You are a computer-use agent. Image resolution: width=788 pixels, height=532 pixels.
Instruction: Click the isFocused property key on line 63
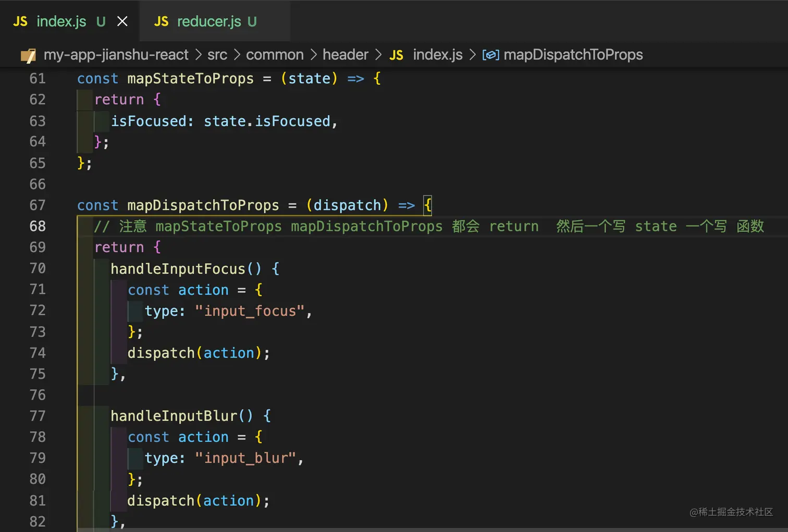click(149, 121)
